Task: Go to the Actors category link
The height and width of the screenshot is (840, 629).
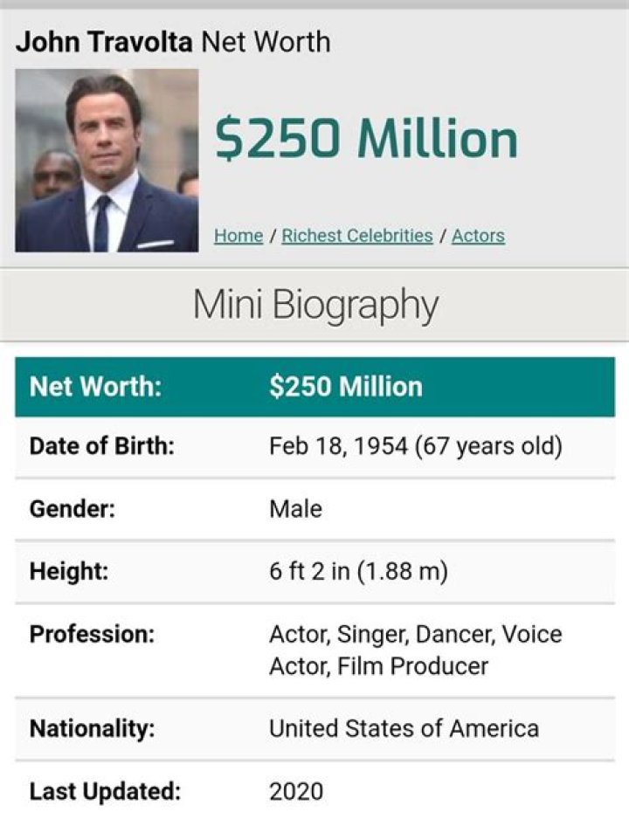Action: (478, 236)
